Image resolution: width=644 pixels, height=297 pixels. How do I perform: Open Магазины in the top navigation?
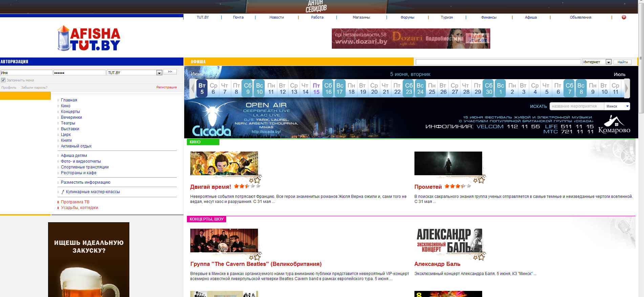(361, 17)
